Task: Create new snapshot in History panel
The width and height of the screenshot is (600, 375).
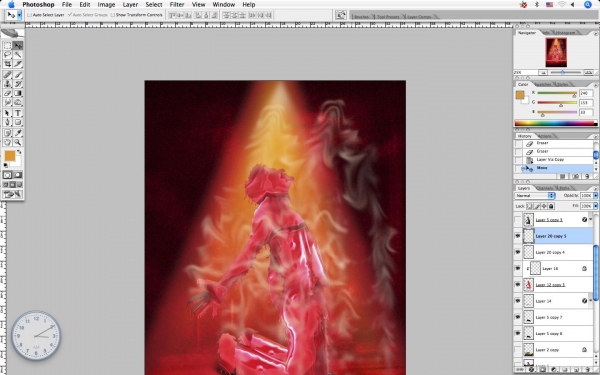Action: 575,176
